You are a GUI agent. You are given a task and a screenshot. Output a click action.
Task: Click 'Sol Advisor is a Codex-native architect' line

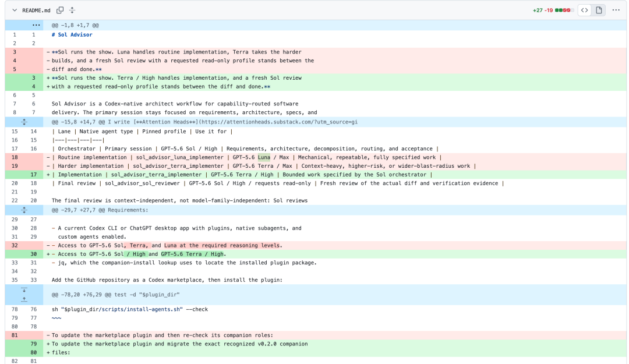tap(175, 104)
